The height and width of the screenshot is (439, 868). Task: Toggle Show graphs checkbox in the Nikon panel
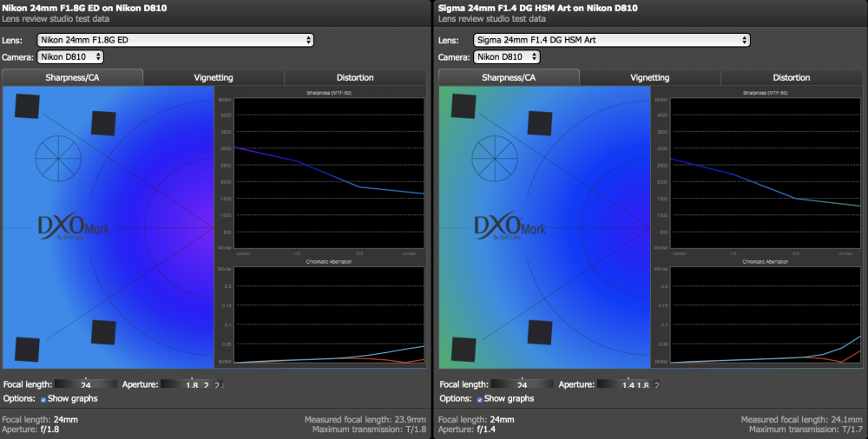[x=43, y=399]
